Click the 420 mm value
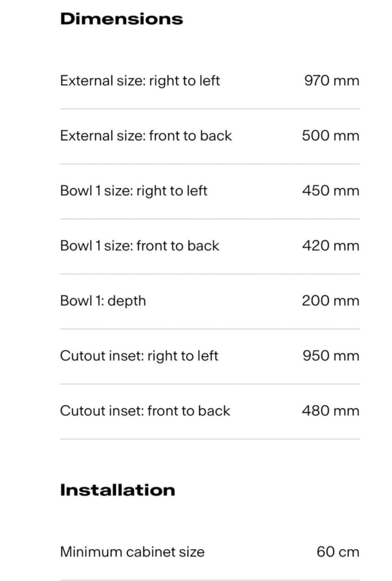 331,246
